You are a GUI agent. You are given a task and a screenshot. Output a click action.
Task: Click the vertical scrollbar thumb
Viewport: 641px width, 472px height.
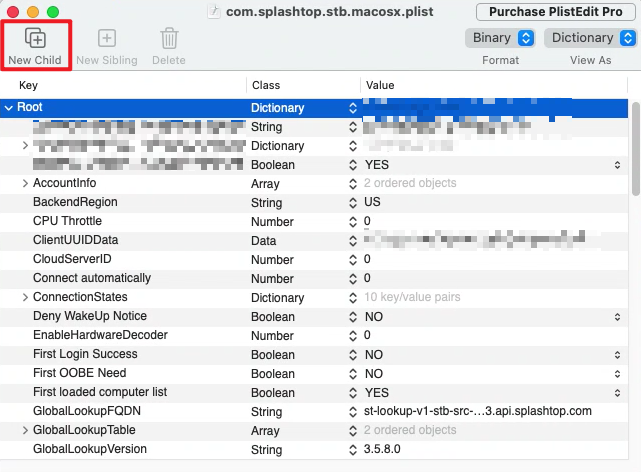pyautogui.click(x=635, y=149)
